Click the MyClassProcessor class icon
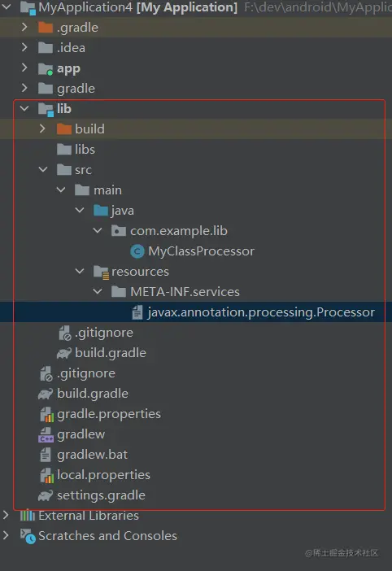Image resolution: width=392 pixels, height=571 pixels. click(137, 251)
